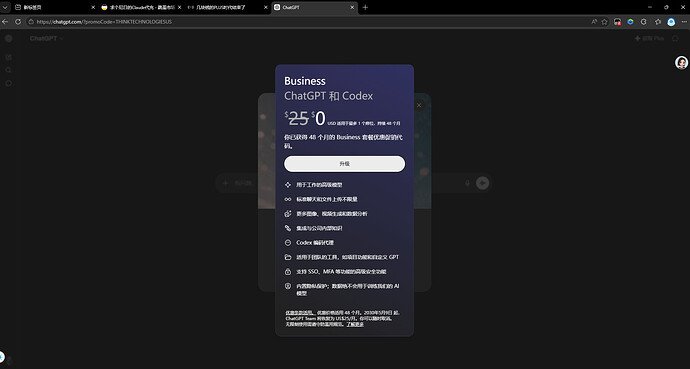Click the dimmed microphone icon in composer
Viewport: 690px width, 369px height.
(467, 183)
